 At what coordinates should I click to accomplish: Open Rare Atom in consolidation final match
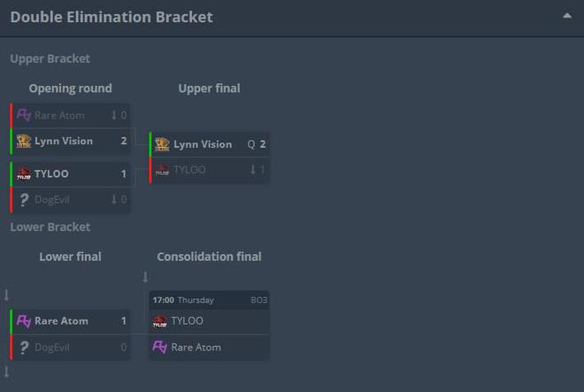tap(209, 347)
